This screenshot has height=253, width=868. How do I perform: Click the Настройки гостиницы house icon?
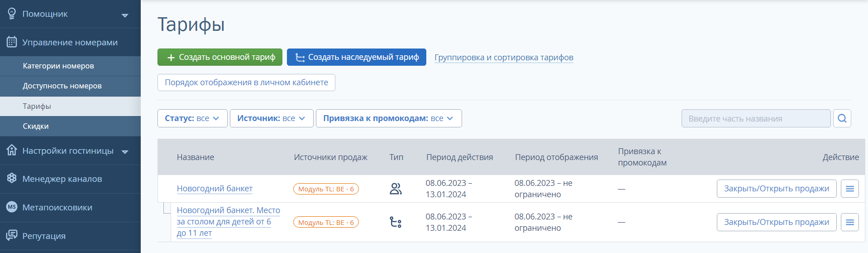pos(12,150)
